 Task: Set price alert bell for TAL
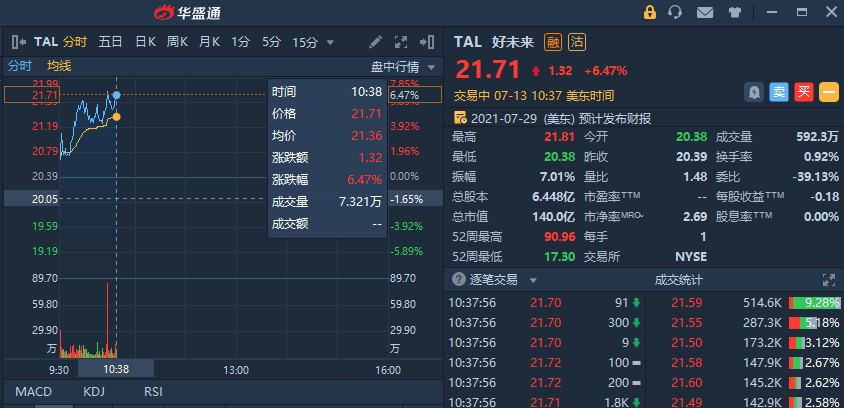pyautogui.click(x=754, y=92)
